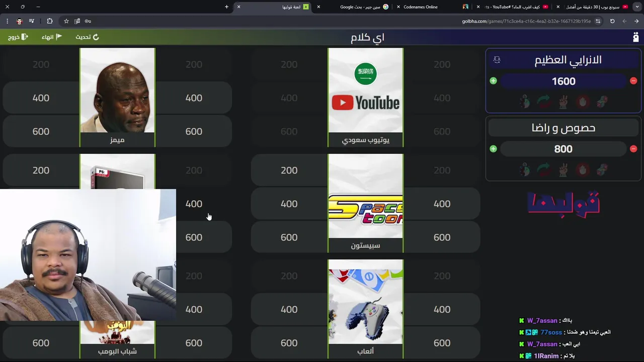Screen dimensions: 644x362
Task: Pick the 600 question left of سبيستون
Action: point(289,237)
